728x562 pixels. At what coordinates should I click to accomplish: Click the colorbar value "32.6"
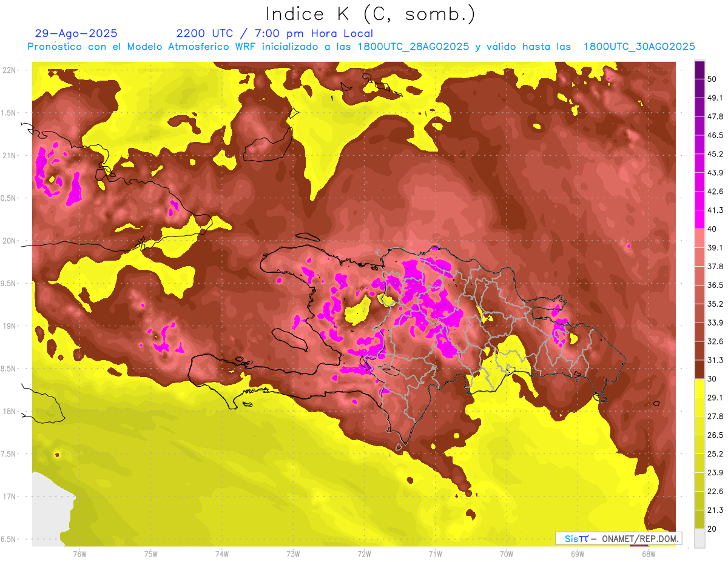click(x=715, y=341)
